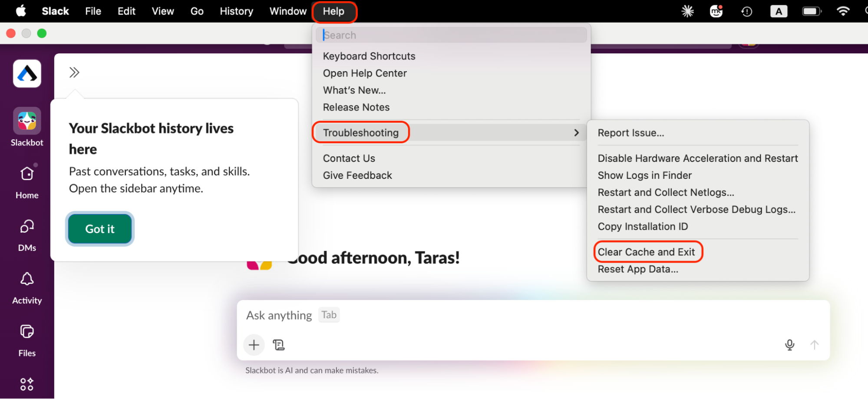868x399 pixels.
Task: Click the Wi-Fi icon in menu bar
Action: (x=843, y=11)
